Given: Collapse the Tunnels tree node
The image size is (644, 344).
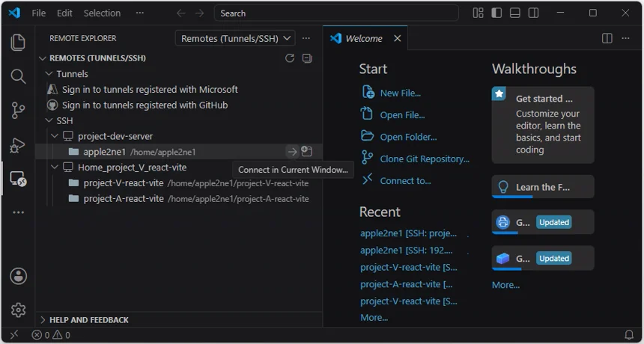Looking at the screenshot, I should [x=49, y=74].
